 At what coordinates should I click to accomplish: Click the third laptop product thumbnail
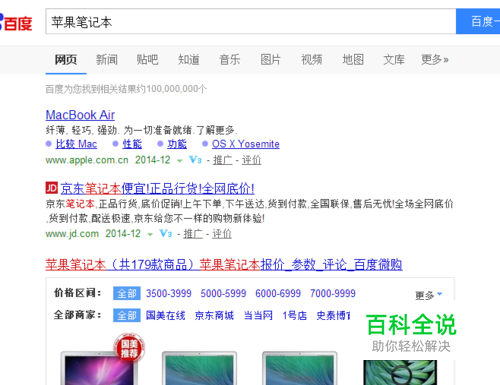click(300, 368)
